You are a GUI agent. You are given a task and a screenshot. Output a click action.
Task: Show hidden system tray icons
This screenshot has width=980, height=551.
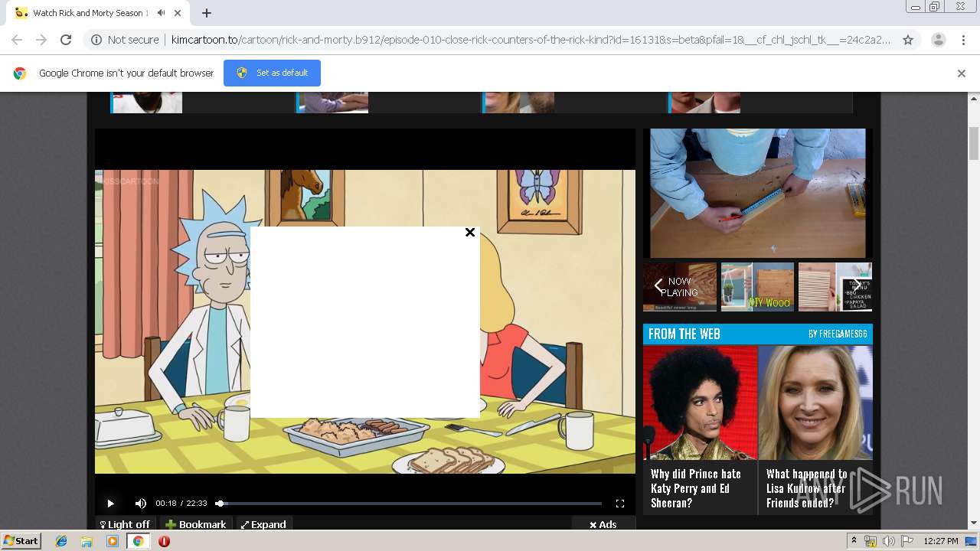tap(854, 541)
